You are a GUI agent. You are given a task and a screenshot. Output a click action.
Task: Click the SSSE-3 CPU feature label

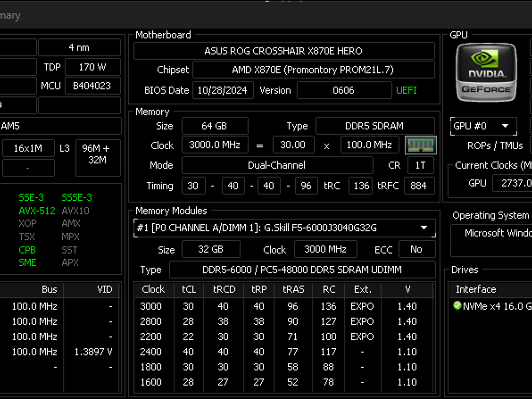[77, 198]
